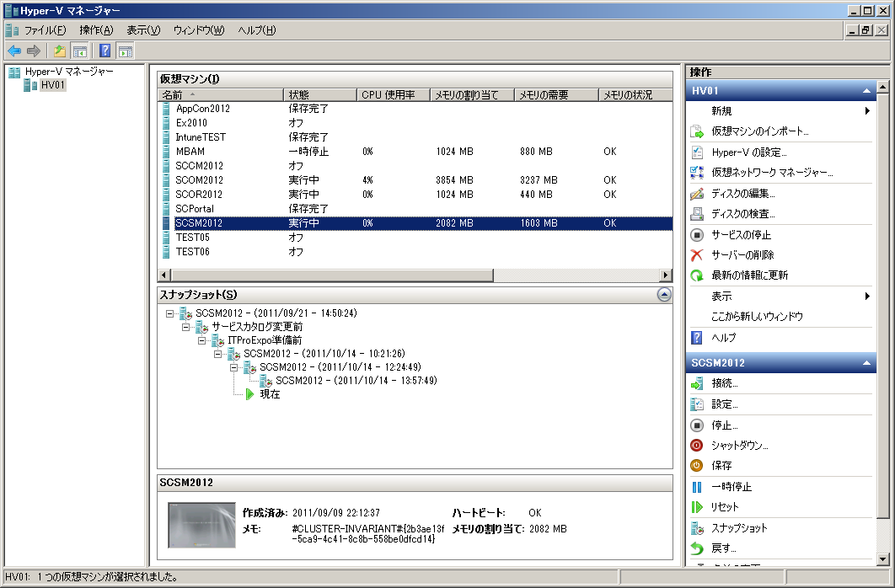Collapse the スナップショット section with round arrow
Screen dimensions: 895x588
[663, 295]
